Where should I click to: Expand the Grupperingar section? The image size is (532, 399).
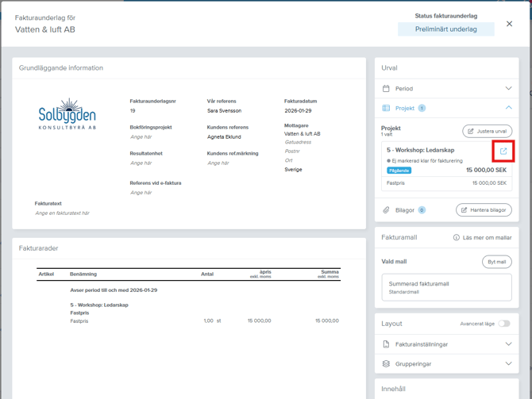click(x=508, y=364)
